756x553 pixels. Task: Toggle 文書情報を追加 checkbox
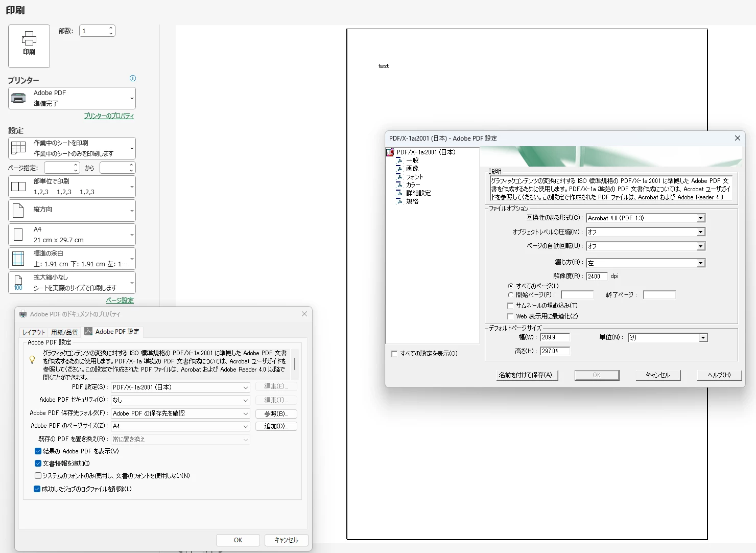(38, 464)
